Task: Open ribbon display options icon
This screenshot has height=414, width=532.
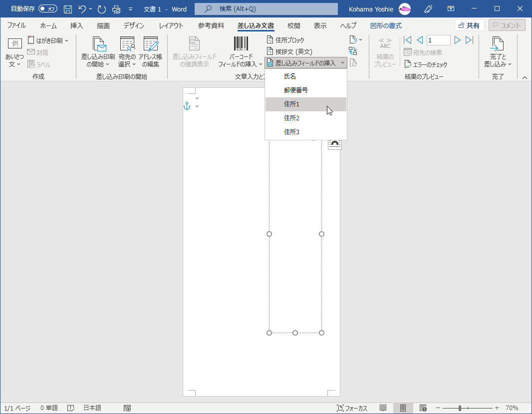Action: [x=451, y=9]
